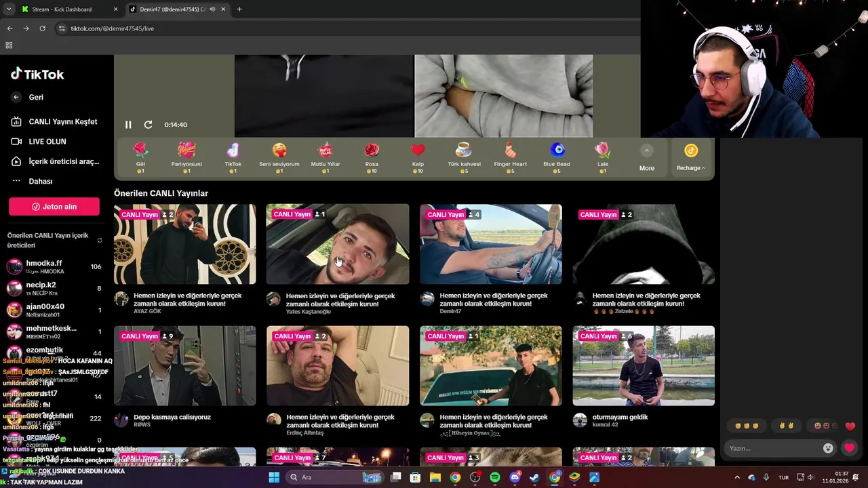Send a heart like in chat
This screenshot has width=868, height=488.
[849, 448]
